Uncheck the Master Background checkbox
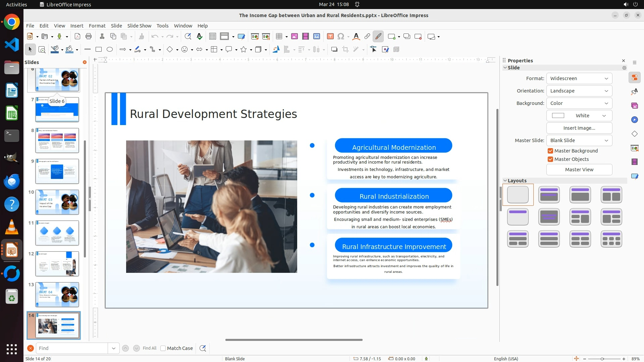Screen dimensions: 644x362 (x=550, y=151)
